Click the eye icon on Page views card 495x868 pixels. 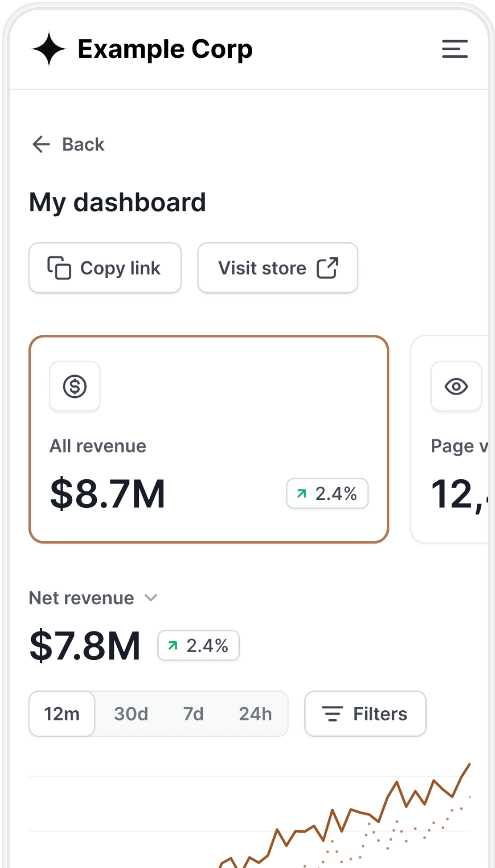pyautogui.click(x=456, y=386)
